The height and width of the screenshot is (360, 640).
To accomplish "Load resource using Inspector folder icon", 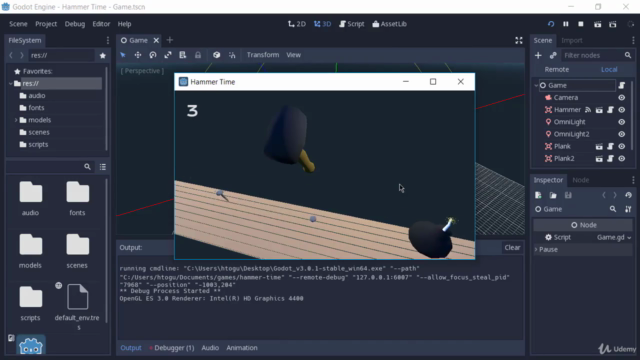I will coord(553,196).
